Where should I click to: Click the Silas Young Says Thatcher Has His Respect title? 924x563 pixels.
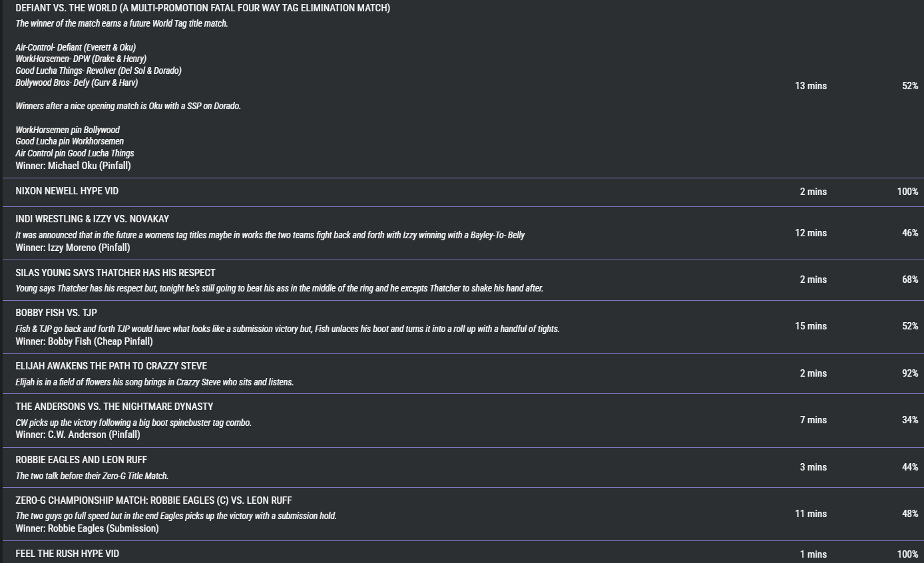(x=115, y=273)
